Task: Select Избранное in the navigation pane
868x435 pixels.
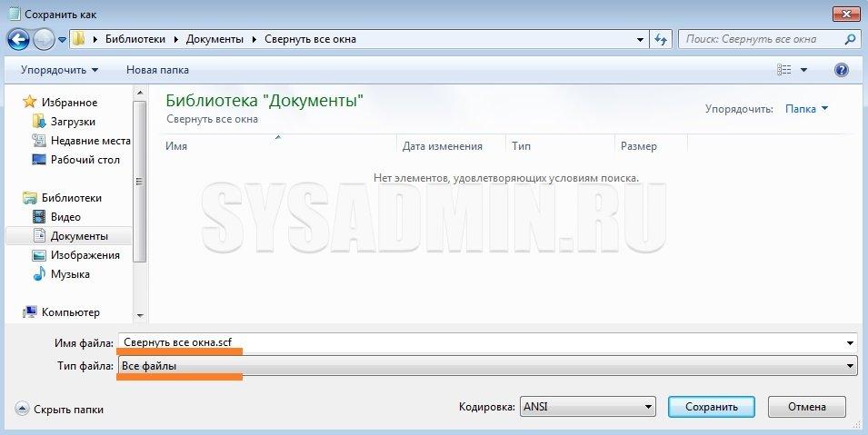Action: (69, 103)
